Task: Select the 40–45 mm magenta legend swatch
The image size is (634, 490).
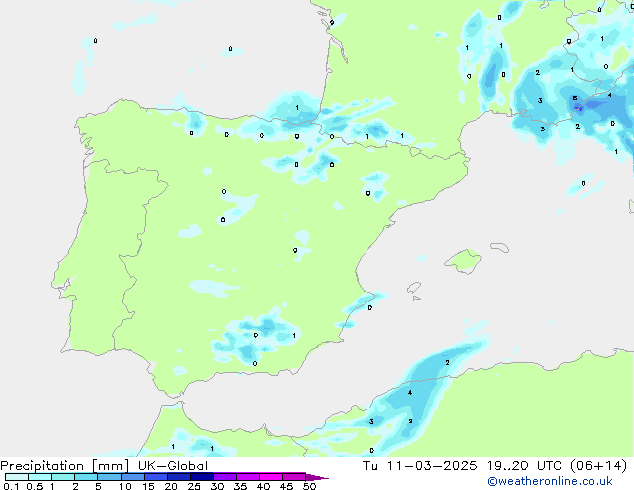Action: coord(271,477)
